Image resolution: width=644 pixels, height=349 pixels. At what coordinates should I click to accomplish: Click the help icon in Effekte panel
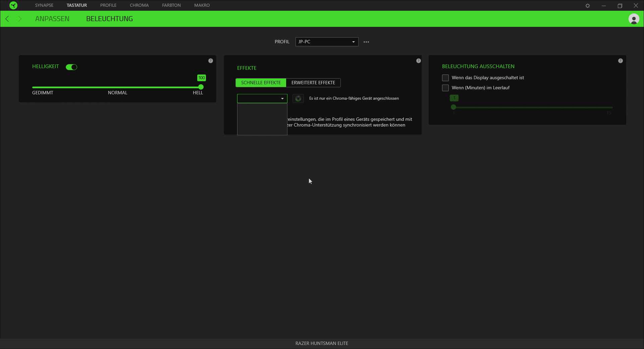click(419, 61)
